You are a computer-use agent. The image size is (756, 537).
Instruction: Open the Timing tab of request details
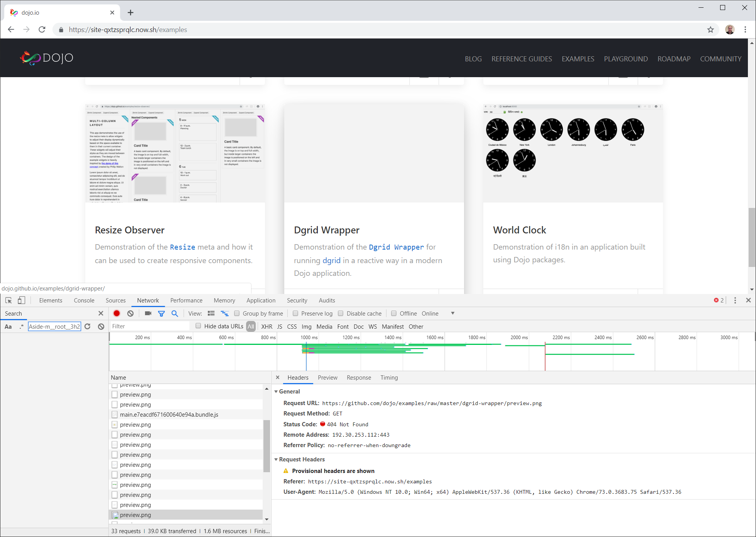389,377
